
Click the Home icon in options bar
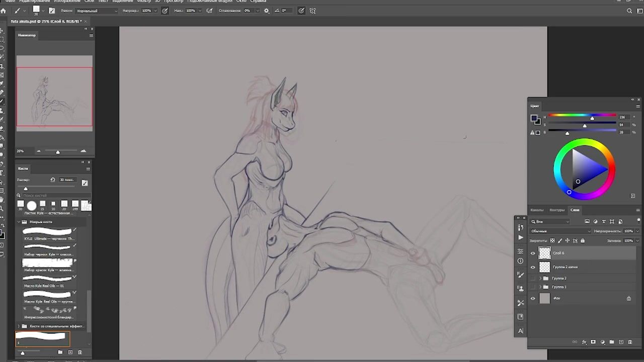pyautogui.click(x=4, y=11)
